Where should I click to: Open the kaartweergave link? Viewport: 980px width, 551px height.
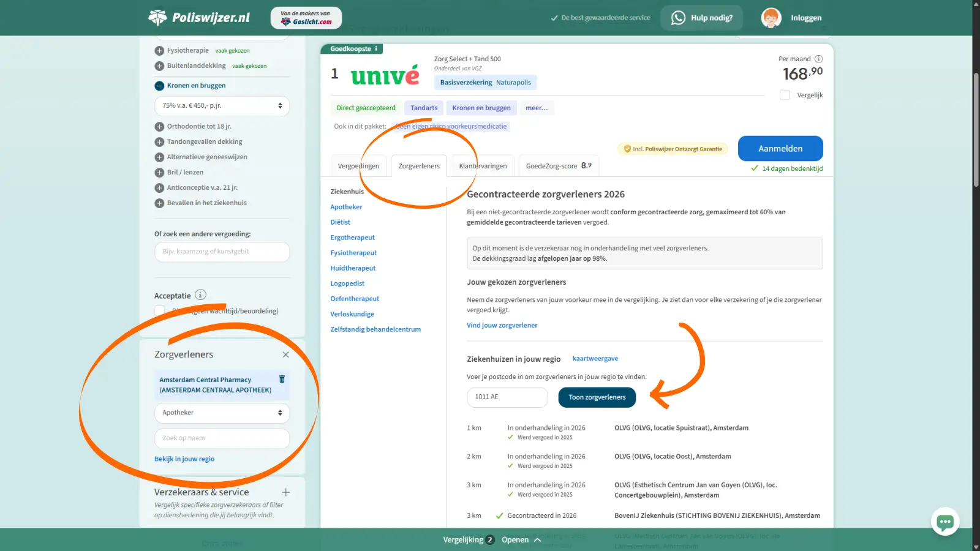tap(595, 359)
